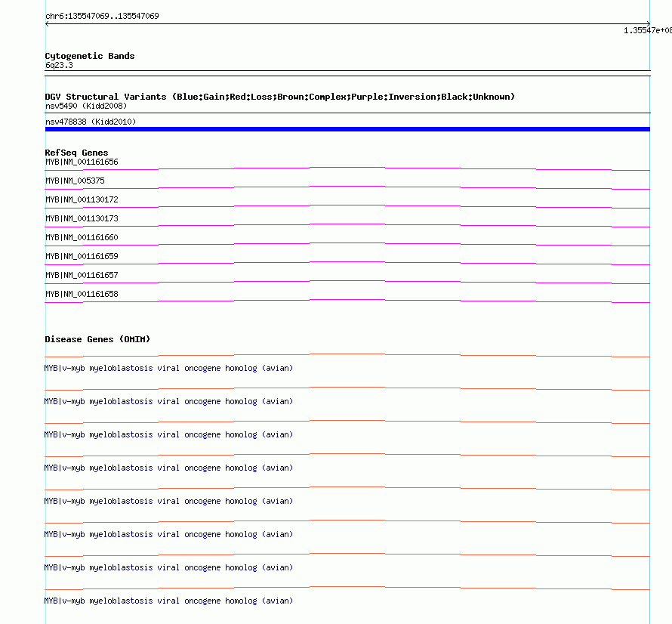Open transcript MYB|NM_001161656
Screen dimensions: 672x624
pos(82,162)
